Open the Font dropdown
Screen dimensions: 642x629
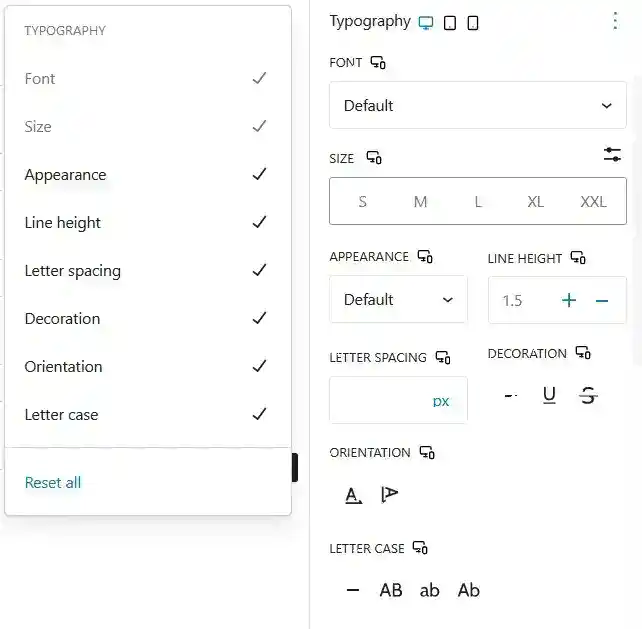pos(478,105)
